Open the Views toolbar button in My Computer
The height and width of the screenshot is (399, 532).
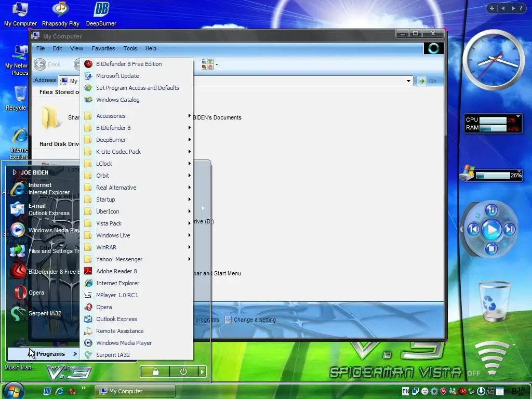[210, 64]
